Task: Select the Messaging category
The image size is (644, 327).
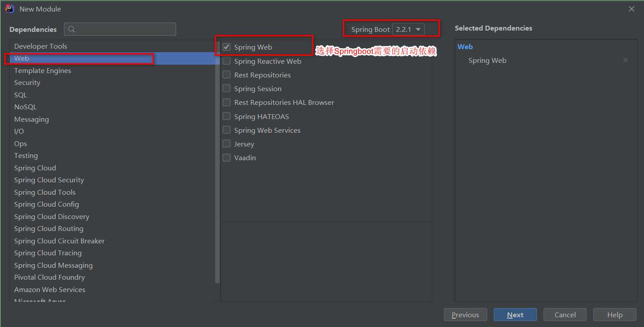Action: click(x=112, y=119)
